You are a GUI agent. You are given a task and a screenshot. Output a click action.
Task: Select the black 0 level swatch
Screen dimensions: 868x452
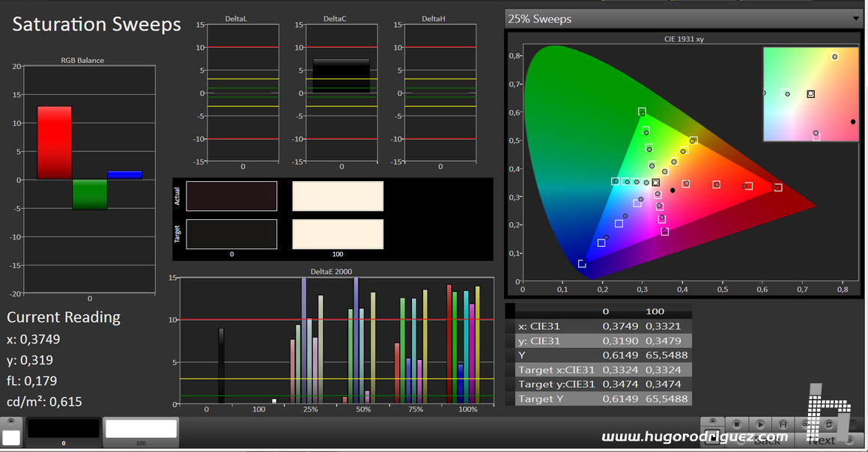(x=63, y=429)
